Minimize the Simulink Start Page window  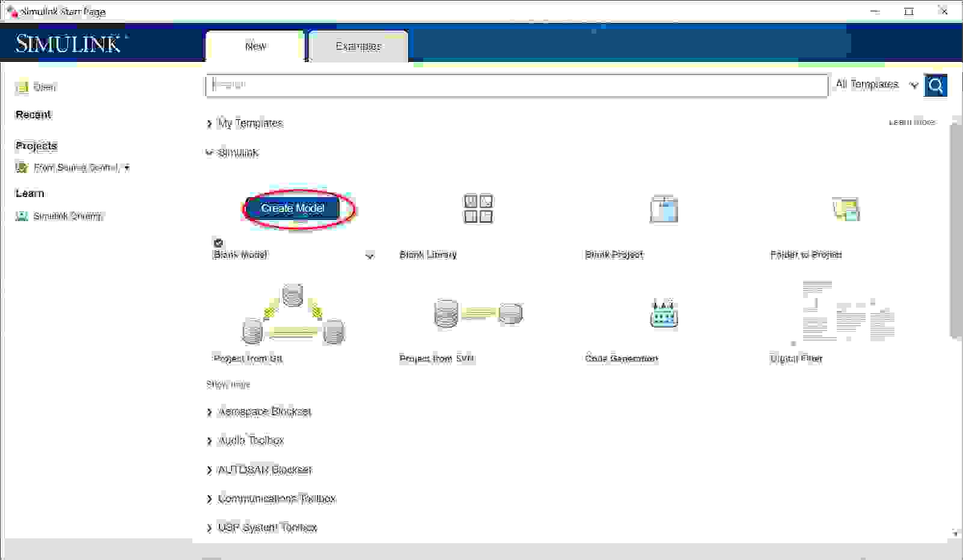[x=875, y=11]
